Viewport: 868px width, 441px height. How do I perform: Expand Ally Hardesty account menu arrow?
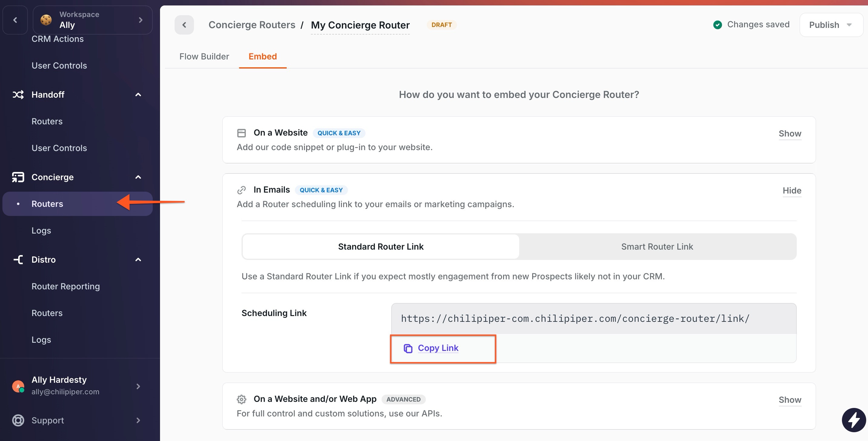coord(138,386)
